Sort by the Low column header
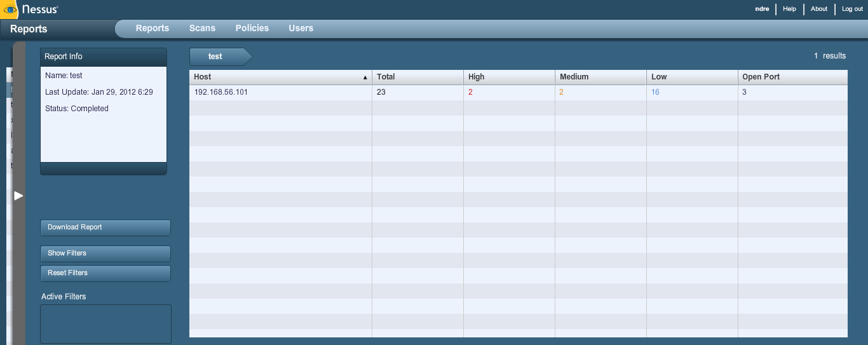The image size is (868, 345). pos(692,77)
